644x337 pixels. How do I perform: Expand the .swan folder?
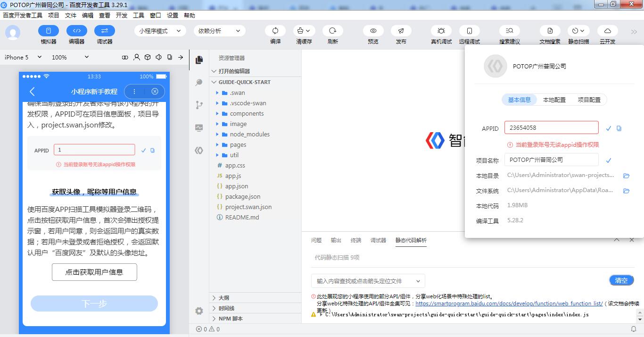255,93
